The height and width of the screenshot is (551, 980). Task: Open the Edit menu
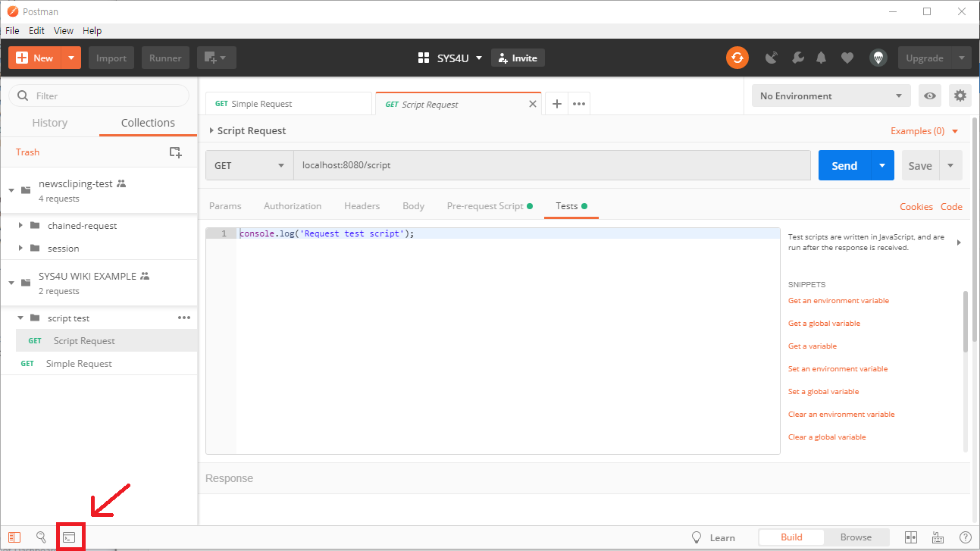click(36, 31)
